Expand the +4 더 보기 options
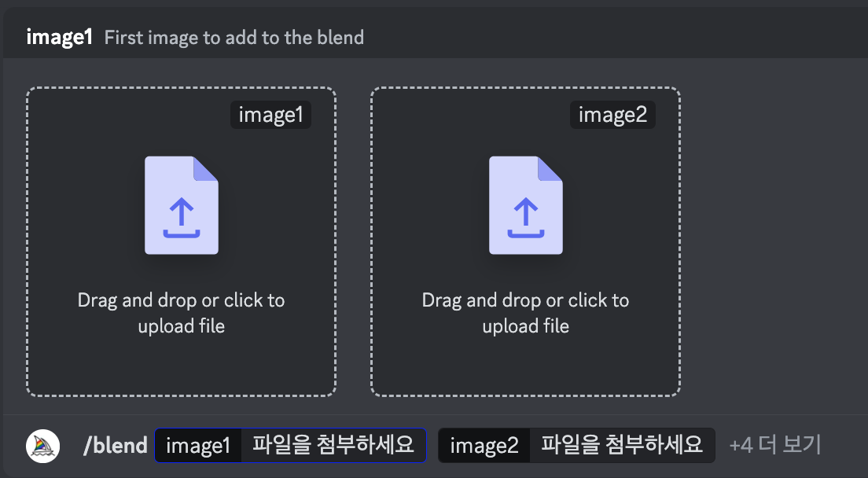 coord(775,445)
